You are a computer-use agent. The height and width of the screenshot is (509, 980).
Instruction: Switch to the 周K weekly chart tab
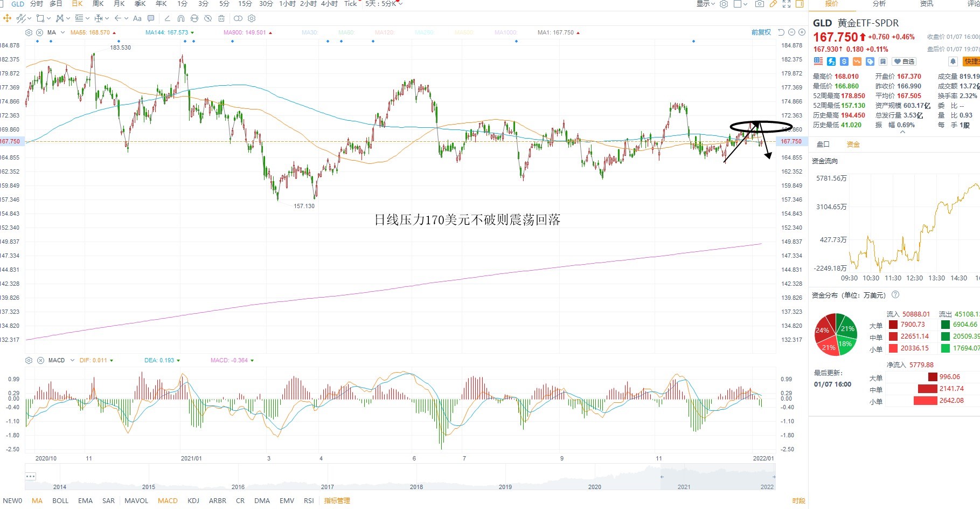(98, 4)
